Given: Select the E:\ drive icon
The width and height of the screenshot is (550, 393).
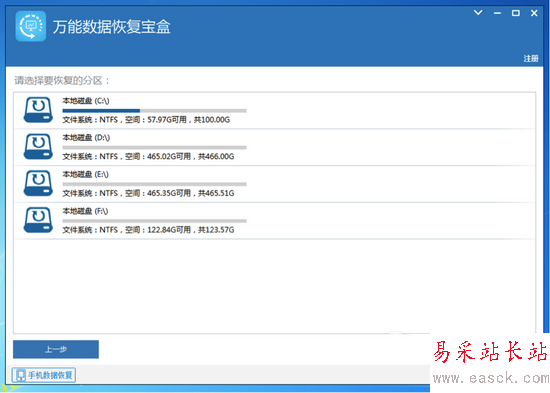Looking at the screenshot, I should click(x=38, y=184).
